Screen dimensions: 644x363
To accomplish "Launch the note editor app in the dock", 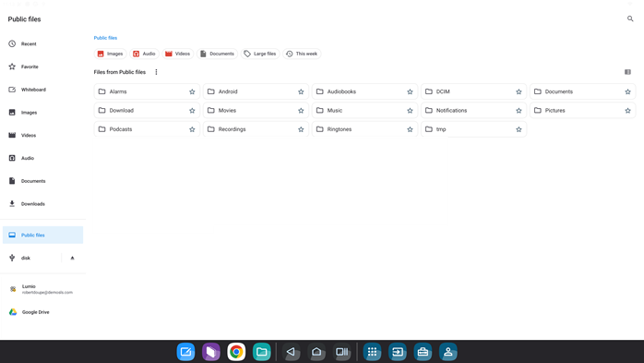I will 185,352.
